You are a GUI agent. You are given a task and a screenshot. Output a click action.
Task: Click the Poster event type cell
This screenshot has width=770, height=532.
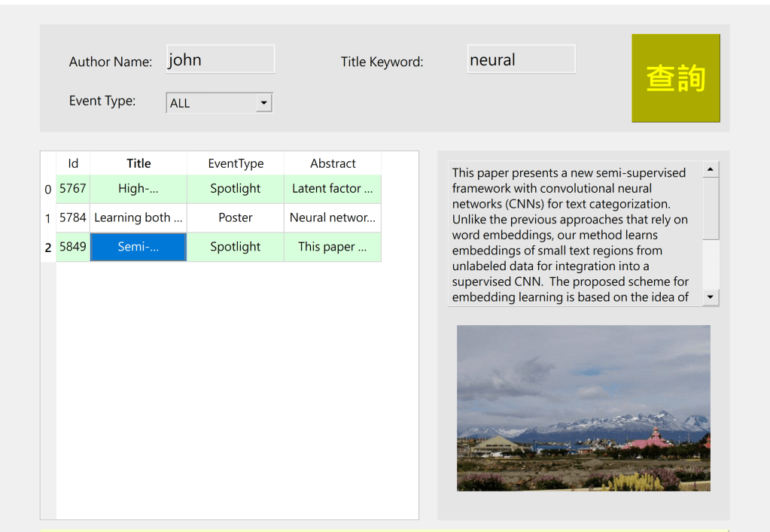click(236, 218)
